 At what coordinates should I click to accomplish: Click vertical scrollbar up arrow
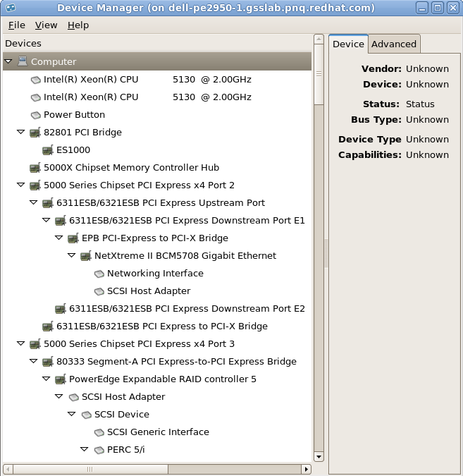319,39
